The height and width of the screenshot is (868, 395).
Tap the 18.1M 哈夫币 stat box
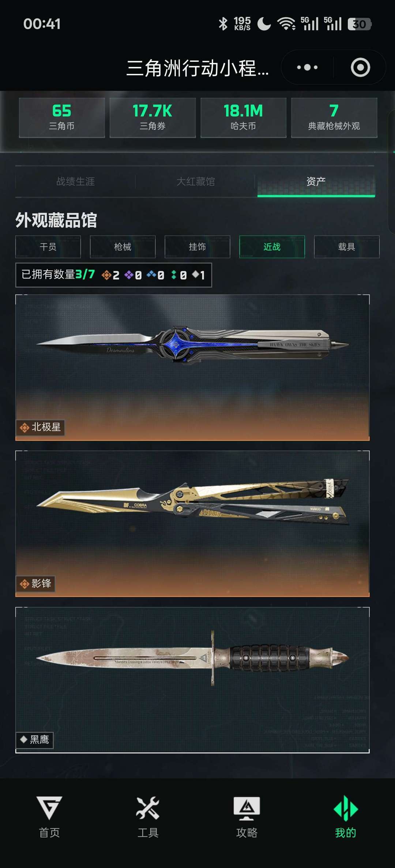pos(243,117)
